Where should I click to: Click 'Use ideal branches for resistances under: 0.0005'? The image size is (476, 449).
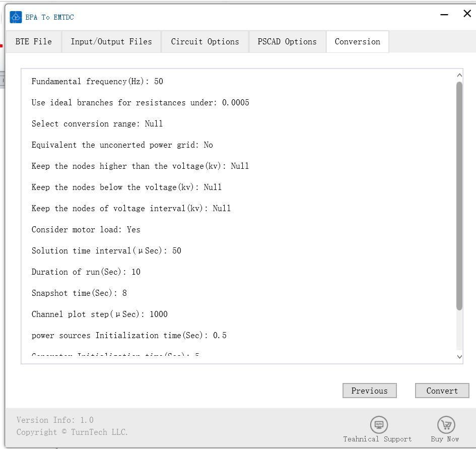click(x=140, y=103)
